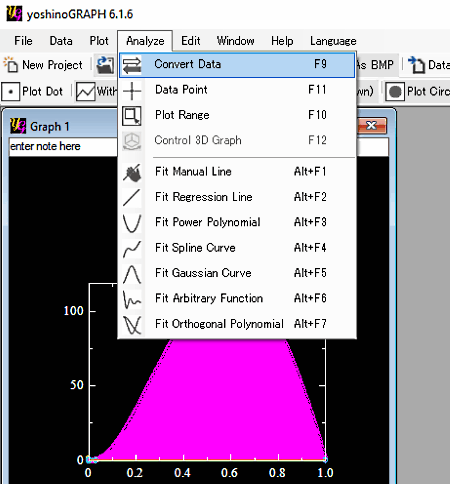Choose Fit Power Polynomial entry

[237, 223]
